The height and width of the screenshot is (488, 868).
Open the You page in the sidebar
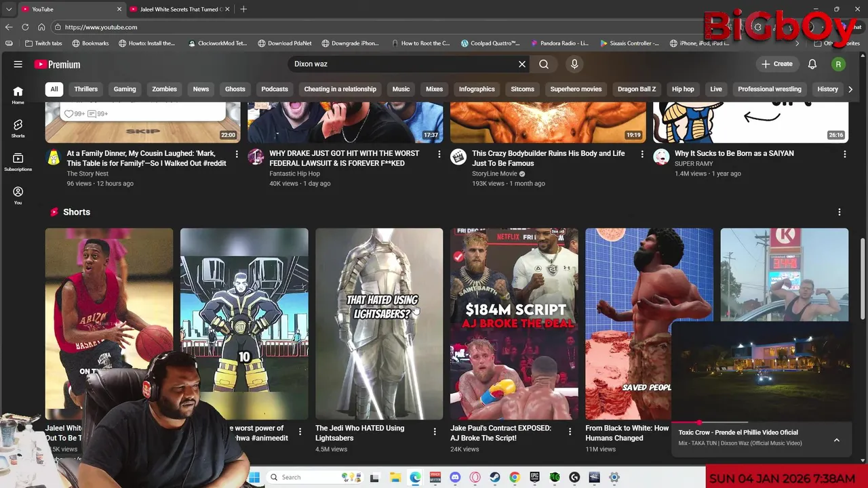(x=18, y=196)
